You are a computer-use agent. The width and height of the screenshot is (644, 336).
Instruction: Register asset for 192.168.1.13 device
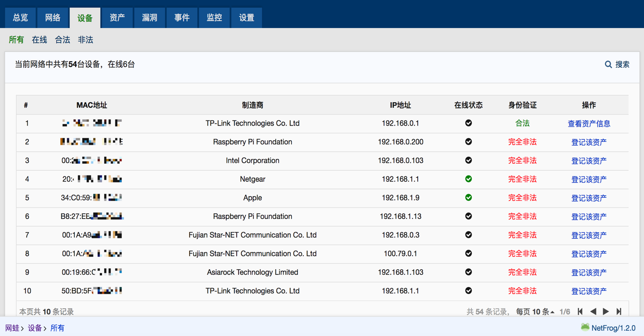[589, 217]
